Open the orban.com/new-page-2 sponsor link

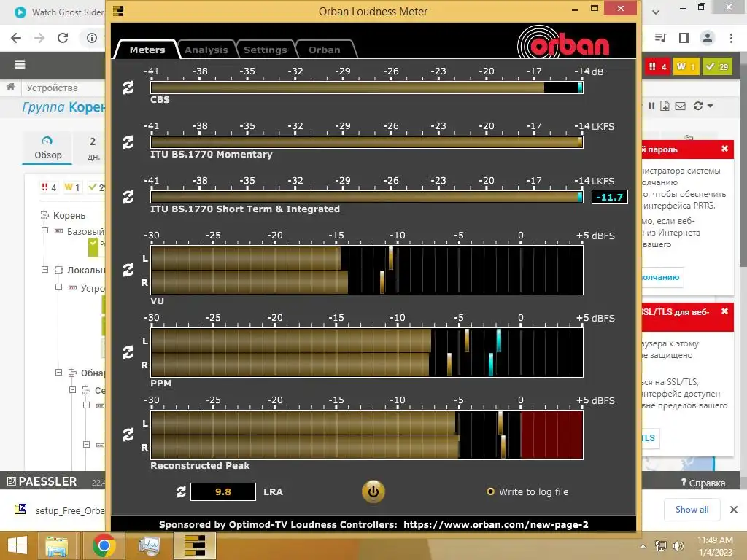coord(496,525)
